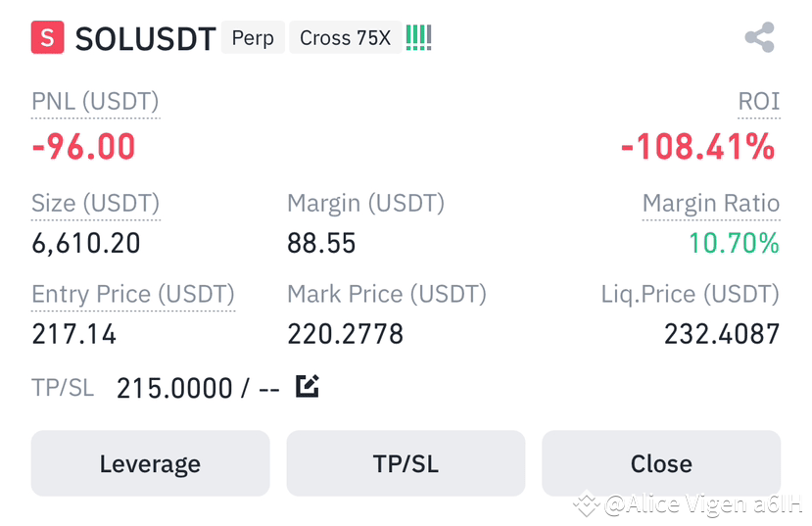Open the Leverage button

(150, 463)
